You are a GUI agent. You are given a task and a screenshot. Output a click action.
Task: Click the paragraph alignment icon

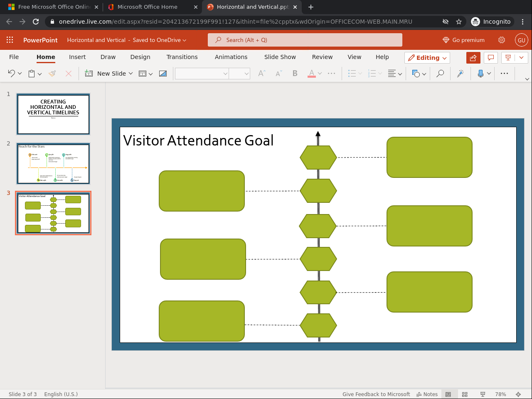(x=392, y=74)
